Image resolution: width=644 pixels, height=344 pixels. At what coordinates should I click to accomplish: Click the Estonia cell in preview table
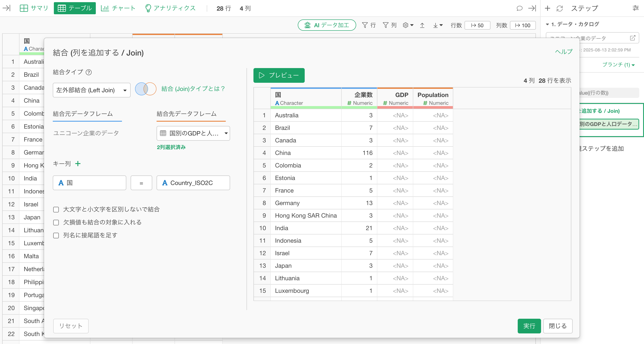(x=306, y=178)
